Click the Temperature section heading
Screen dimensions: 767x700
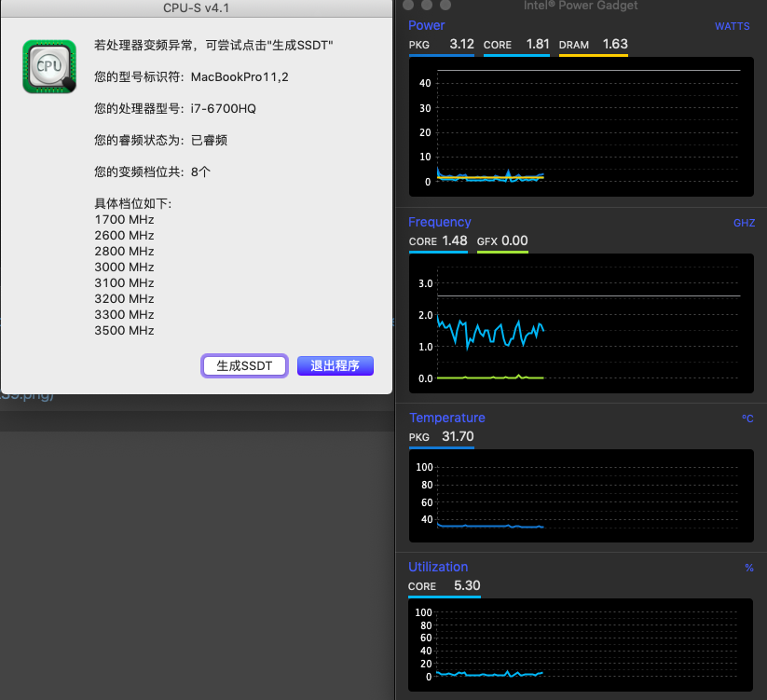click(447, 418)
